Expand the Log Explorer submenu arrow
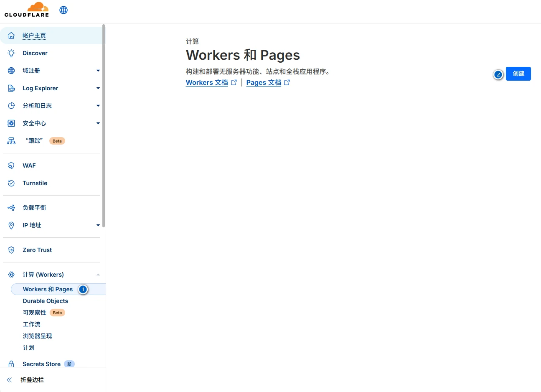This screenshot has width=541, height=392. pos(98,88)
